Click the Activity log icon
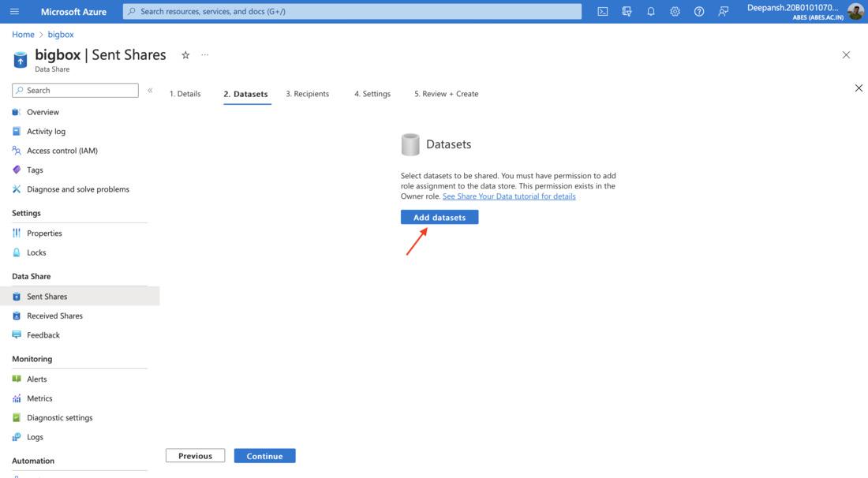The height and width of the screenshot is (478, 868). point(17,131)
